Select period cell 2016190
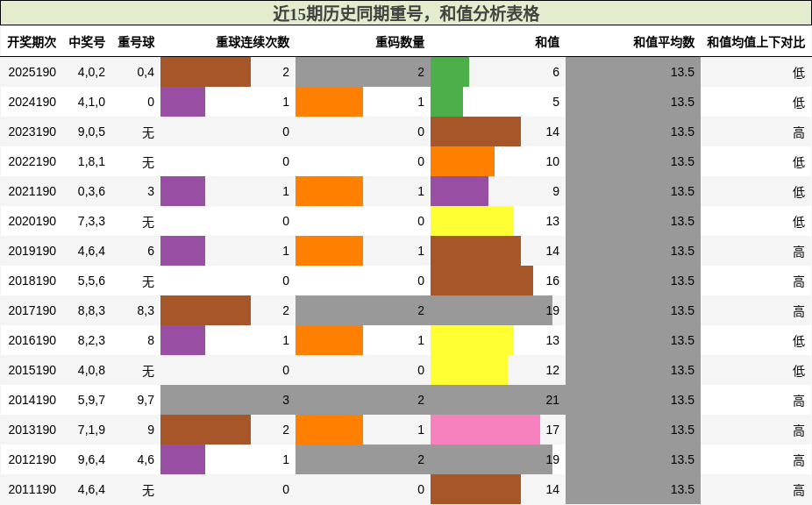This screenshot has width=812, height=505. click(x=32, y=340)
